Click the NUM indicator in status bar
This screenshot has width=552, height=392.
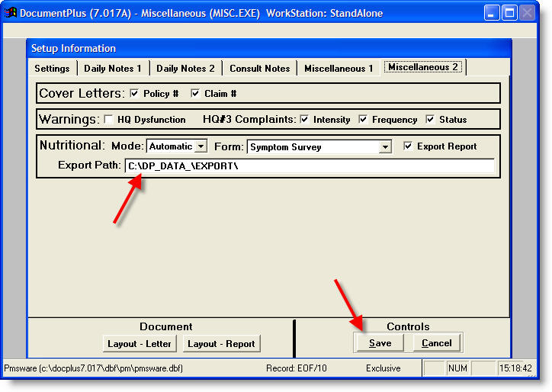pyautogui.click(x=457, y=368)
